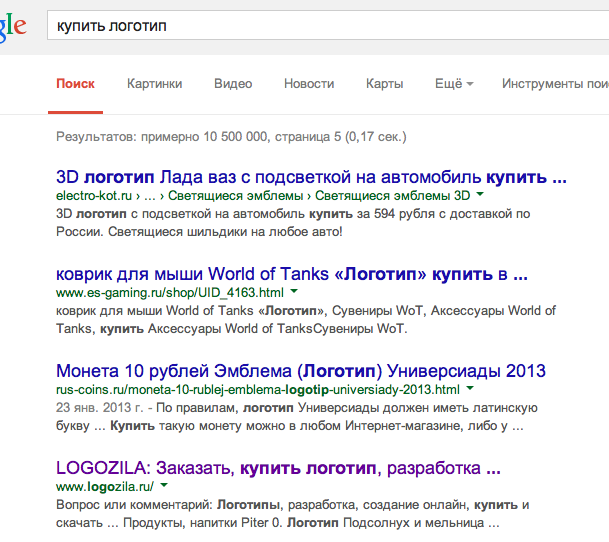
Task: Open the 3D логотип Лада ваз result
Action: pos(311,178)
